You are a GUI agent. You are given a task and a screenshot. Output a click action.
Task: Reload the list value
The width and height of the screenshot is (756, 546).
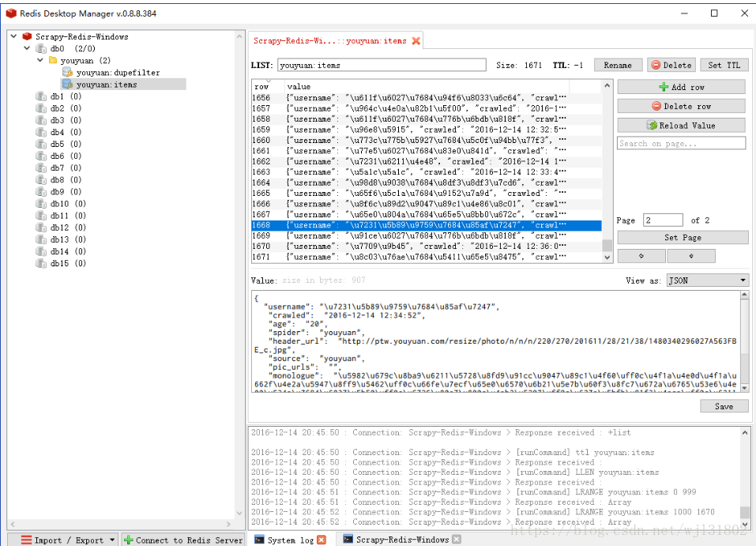(682, 126)
